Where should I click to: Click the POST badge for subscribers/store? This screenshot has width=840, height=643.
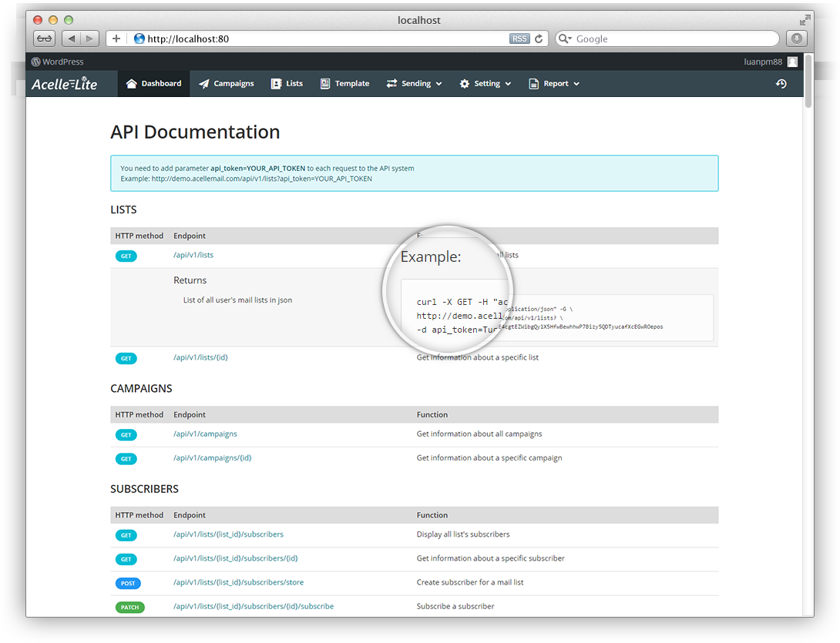click(128, 584)
